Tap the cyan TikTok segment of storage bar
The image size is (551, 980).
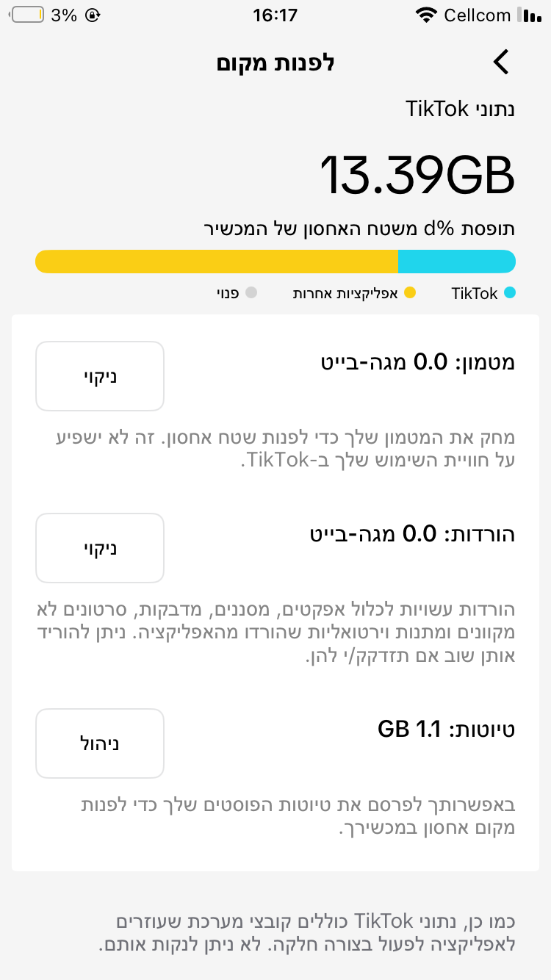[x=456, y=262]
